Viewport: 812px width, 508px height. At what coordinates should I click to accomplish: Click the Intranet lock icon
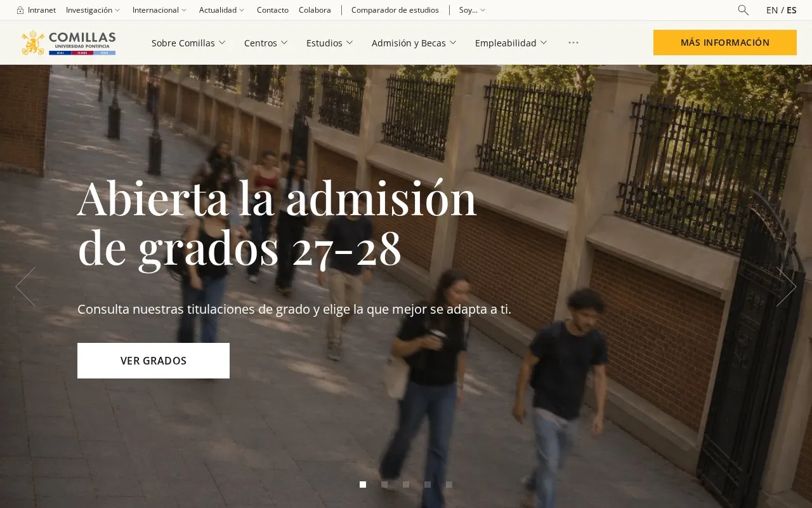(20, 10)
